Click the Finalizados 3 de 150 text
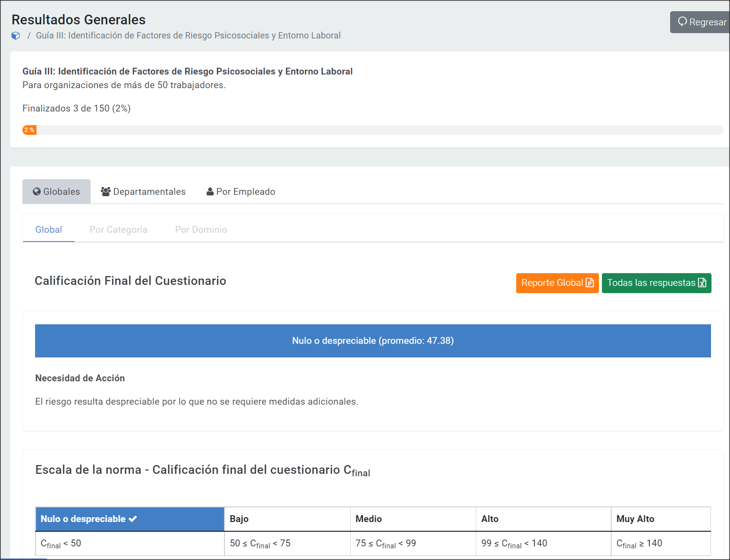The width and height of the screenshot is (730, 560). [x=76, y=108]
